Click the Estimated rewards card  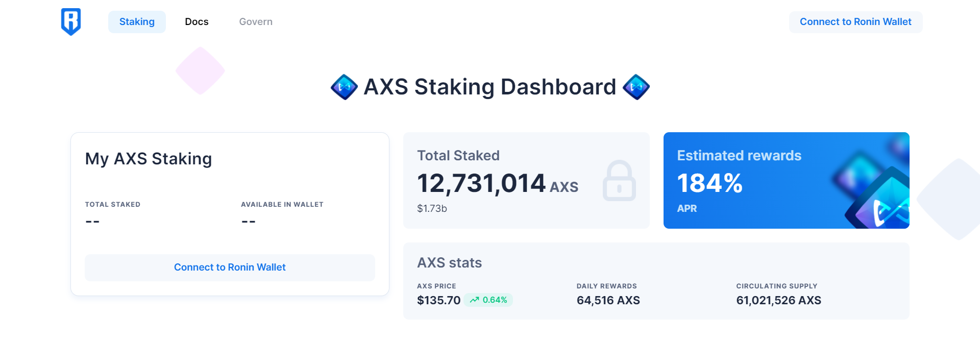(x=787, y=180)
